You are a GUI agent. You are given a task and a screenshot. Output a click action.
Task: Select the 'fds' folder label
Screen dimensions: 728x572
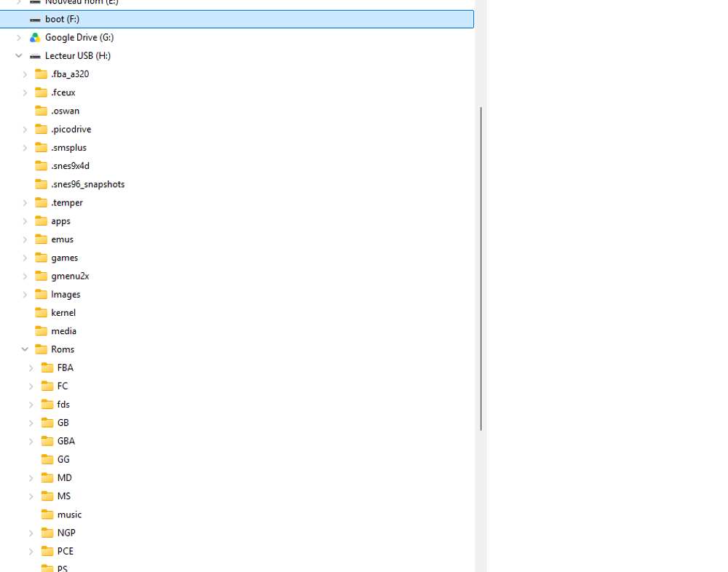pos(63,405)
